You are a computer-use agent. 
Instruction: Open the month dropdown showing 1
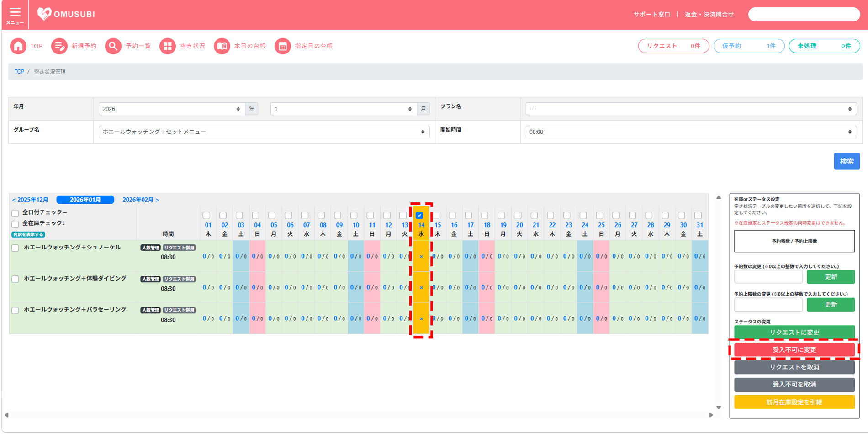pos(344,109)
